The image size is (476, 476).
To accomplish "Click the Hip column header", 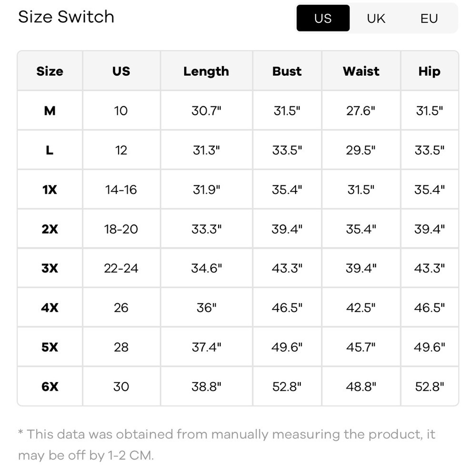I will pyautogui.click(x=429, y=71).
